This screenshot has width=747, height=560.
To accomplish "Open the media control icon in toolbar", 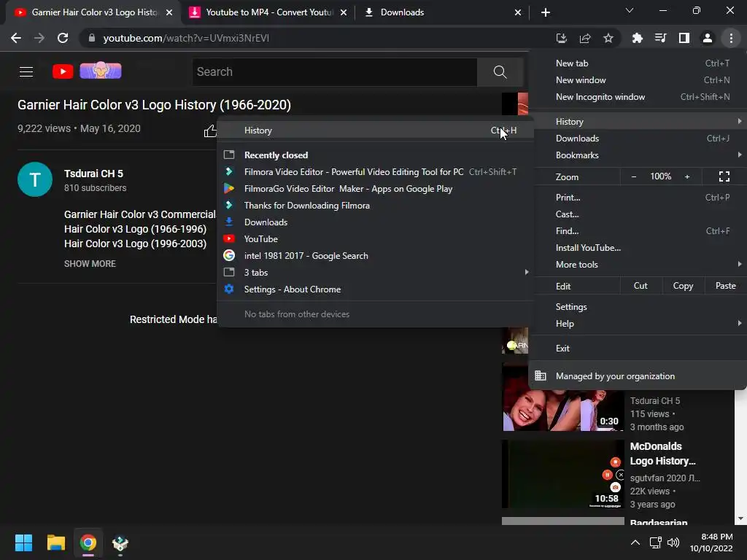I will click(660, 38).
